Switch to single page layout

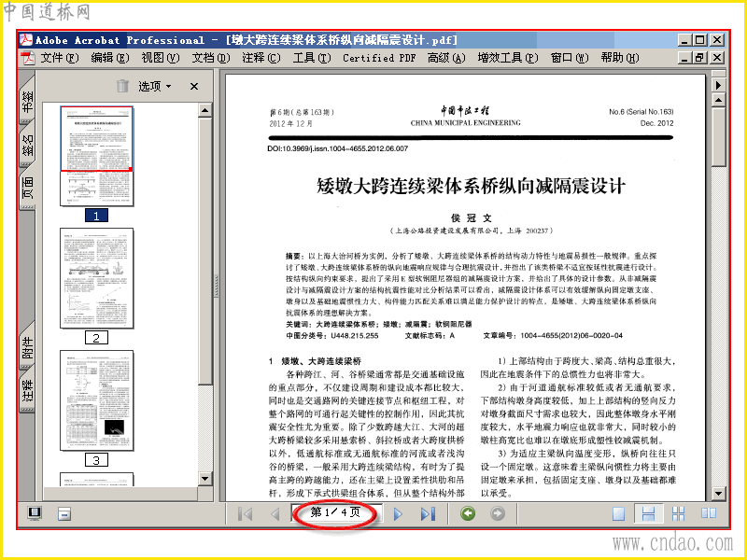coord(618,514)
